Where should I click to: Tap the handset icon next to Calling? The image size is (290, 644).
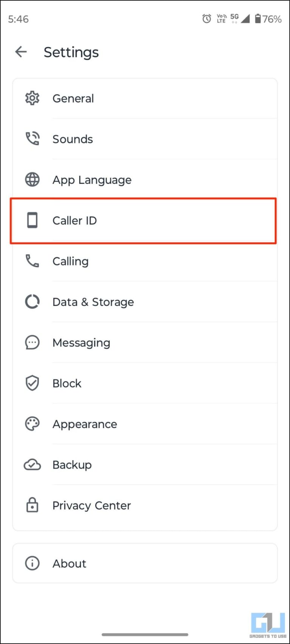pyautogui.click(x=32, y=261)
